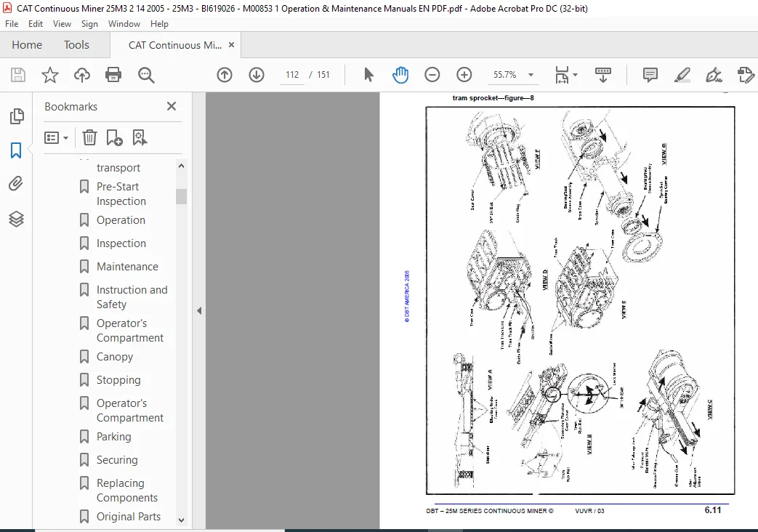This screenshot has height=532, width=758.
Task: Open the Window menu
Action: pyautogui.click(x=124, y=24)
